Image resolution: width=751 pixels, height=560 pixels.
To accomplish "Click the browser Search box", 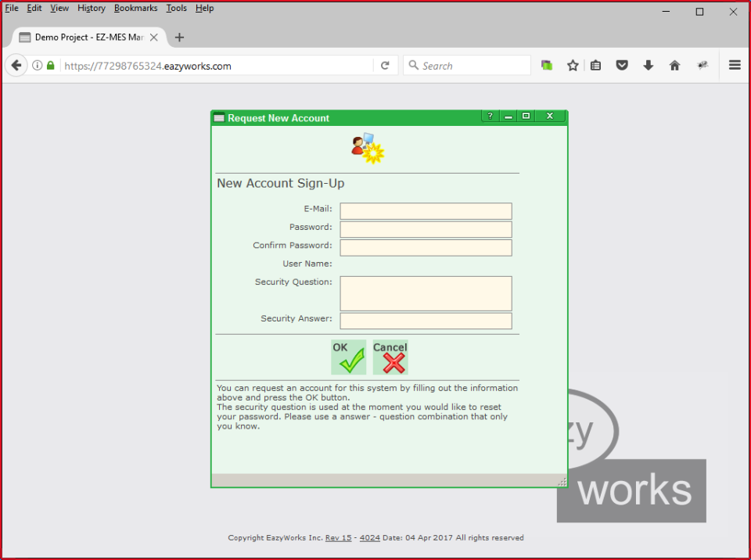I will (x=467, y=66).
